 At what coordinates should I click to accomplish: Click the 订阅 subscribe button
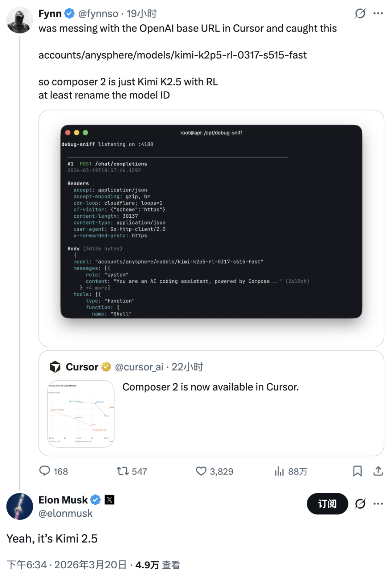[x=327, y=504]
